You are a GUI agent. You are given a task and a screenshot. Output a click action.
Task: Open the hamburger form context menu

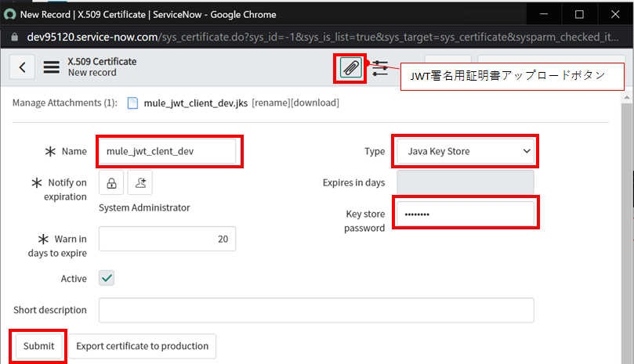click(52, 67)
